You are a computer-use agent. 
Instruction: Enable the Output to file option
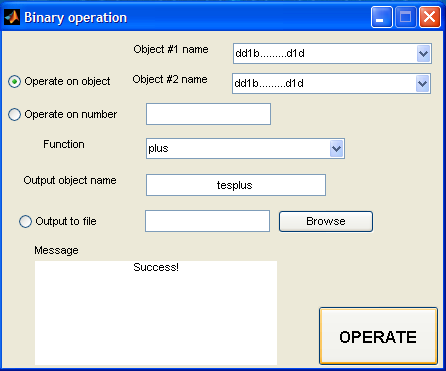click(25, 221)
